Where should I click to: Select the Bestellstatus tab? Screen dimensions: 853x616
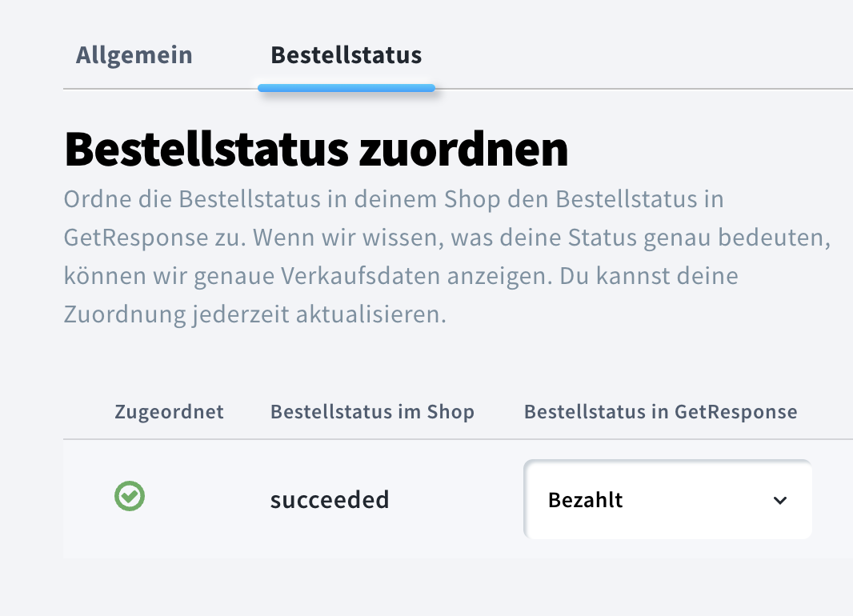(346, 55)
